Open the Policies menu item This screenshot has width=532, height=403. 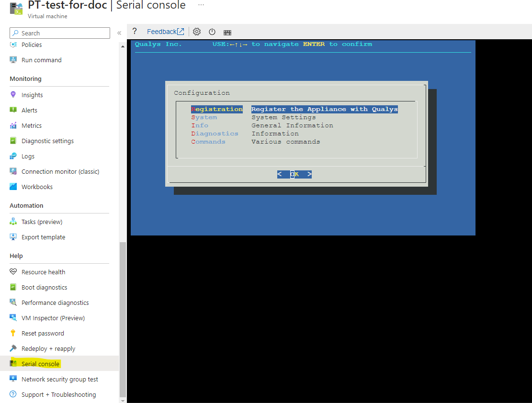click(32, 45)
